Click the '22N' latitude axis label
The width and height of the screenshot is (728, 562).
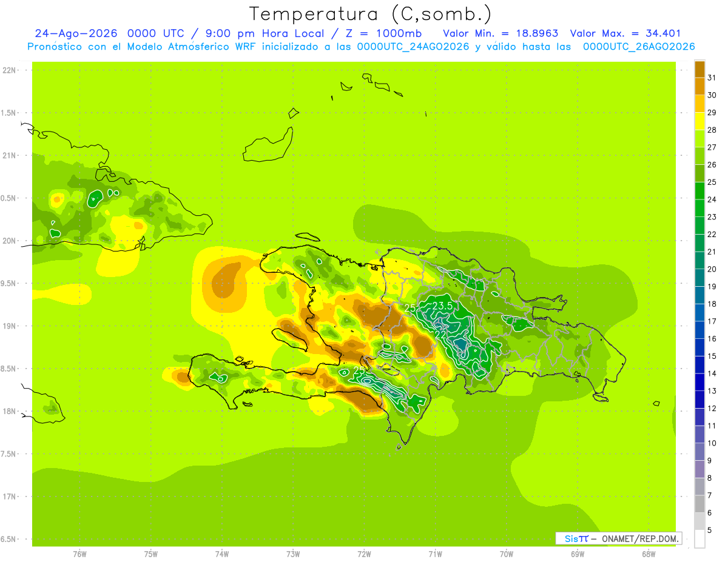tap(10, 70)
